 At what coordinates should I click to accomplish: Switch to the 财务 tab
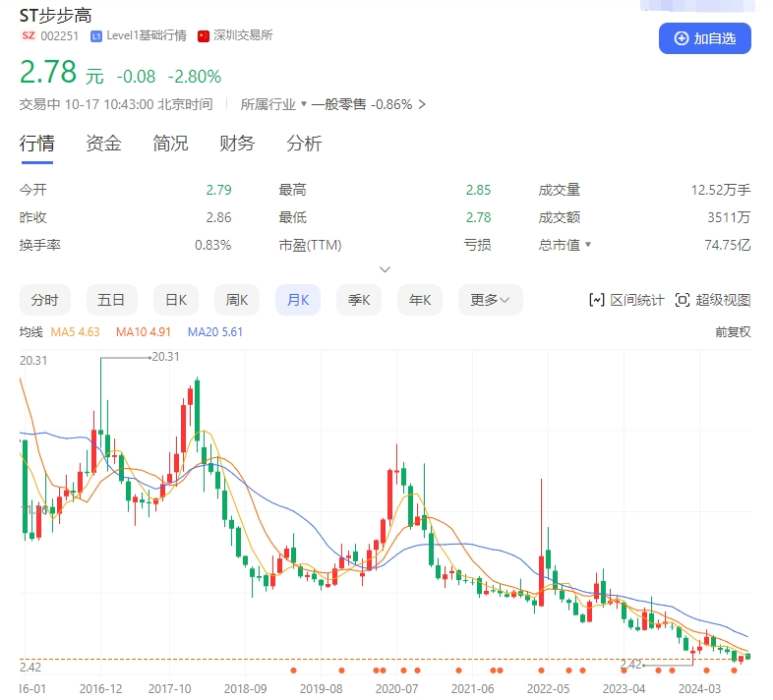click(237, 144)
